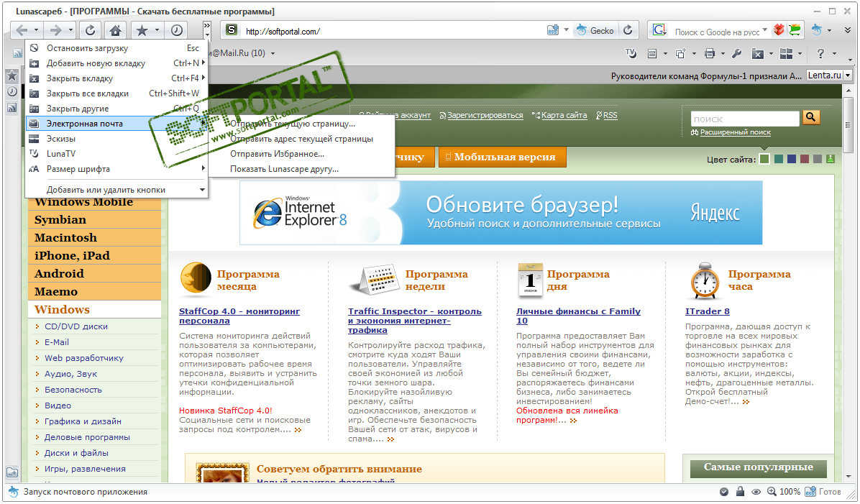Screen dimensions: 860x504
Task: Go back with the Back arrow button
Action: point(22,30)
